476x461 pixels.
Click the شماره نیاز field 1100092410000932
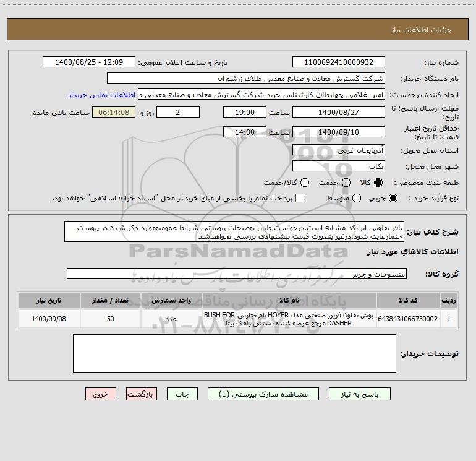click(339, 62)
